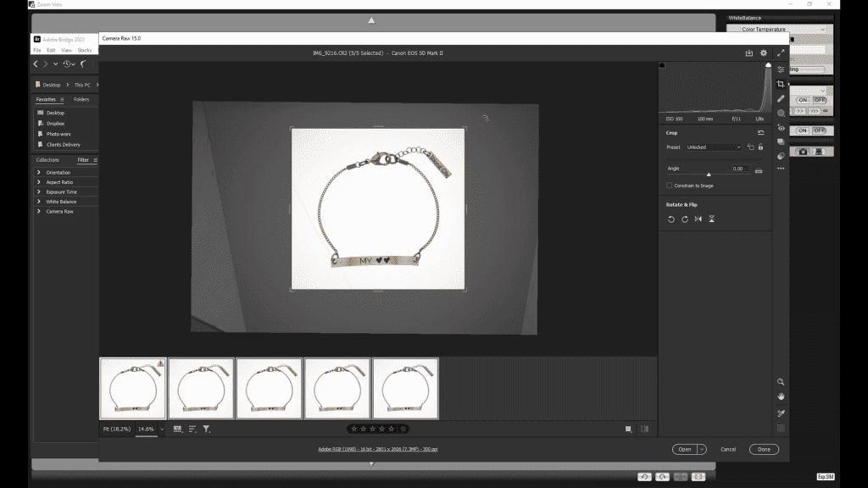
Task: Expand the Aspect Ratio filter
Action: point(39,182)
